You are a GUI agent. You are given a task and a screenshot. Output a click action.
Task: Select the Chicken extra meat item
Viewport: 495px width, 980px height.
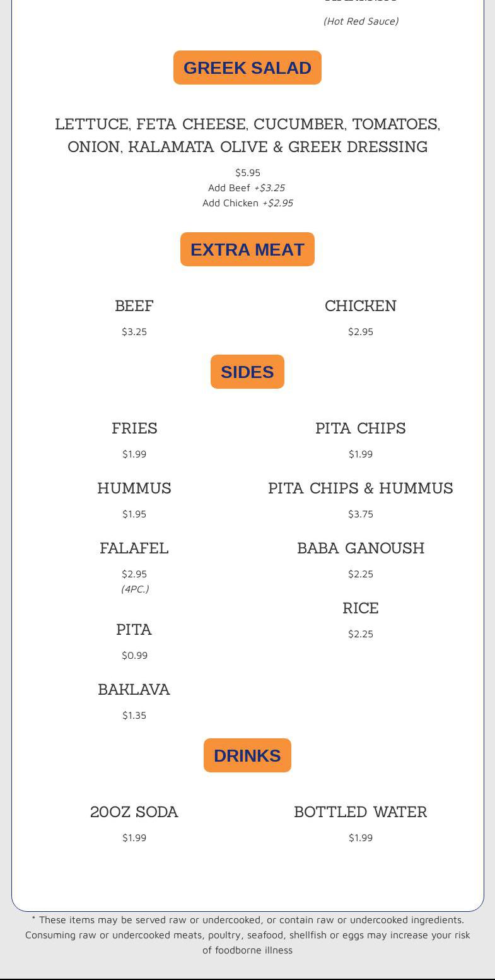[361, 306]
